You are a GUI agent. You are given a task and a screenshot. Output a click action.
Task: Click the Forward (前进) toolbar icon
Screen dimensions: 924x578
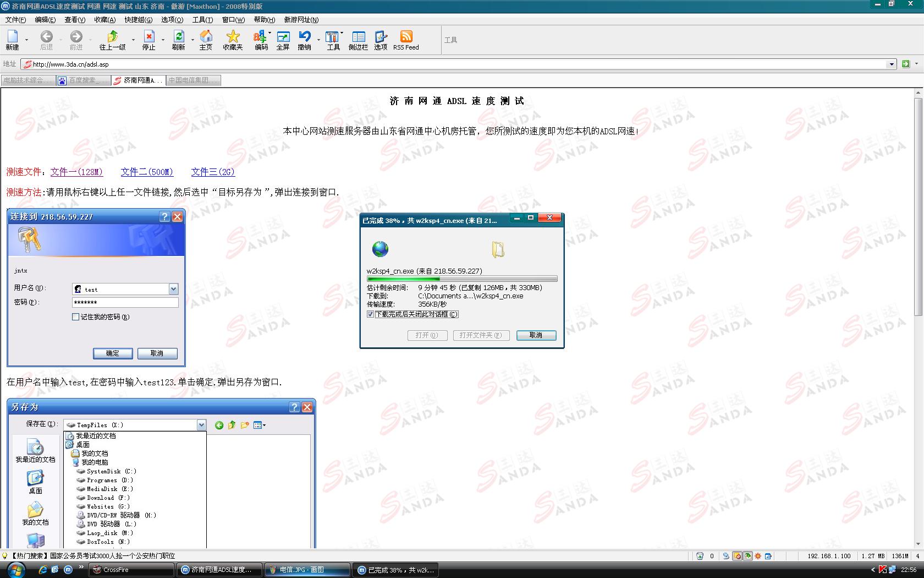click(76, 36)
